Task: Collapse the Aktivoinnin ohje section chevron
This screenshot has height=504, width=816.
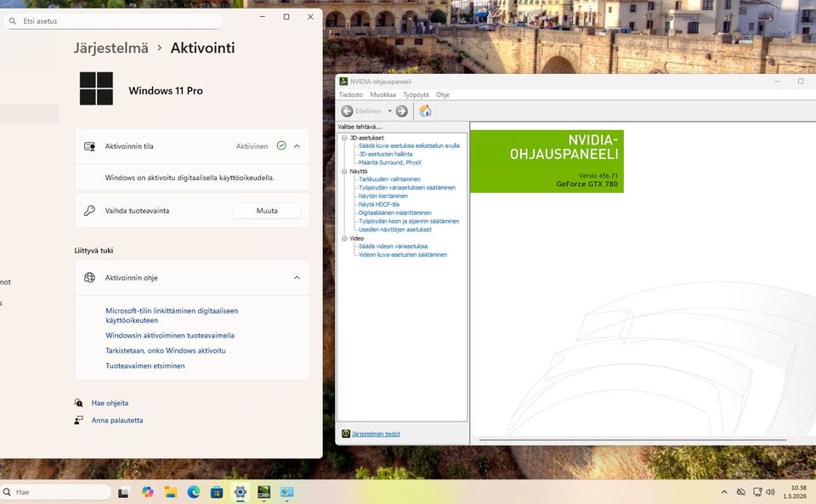Action: (x=297, y=278)
